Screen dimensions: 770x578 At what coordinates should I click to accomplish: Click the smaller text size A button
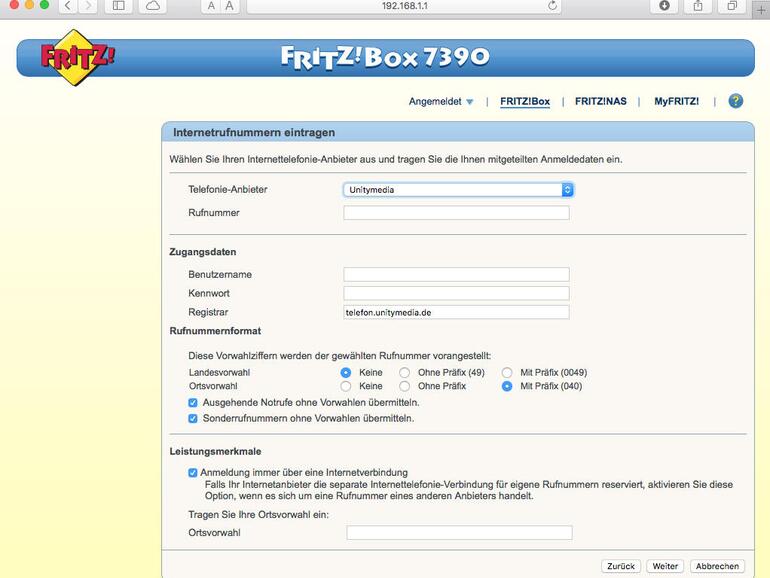pos(211,5)
